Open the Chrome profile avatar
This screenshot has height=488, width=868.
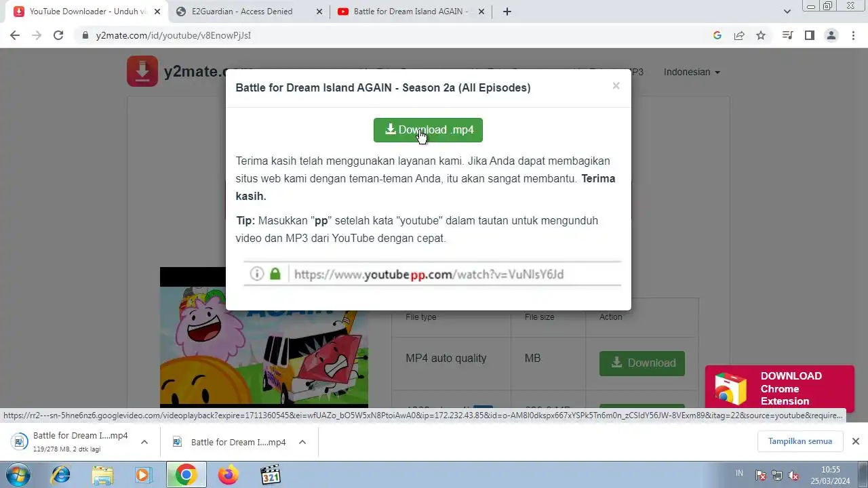coord(831,35)
